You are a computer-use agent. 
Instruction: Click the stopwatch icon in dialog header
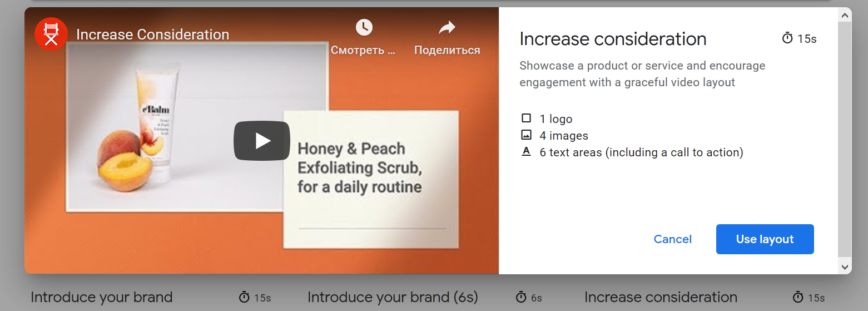pyautogui.click(x=787, y=38)
